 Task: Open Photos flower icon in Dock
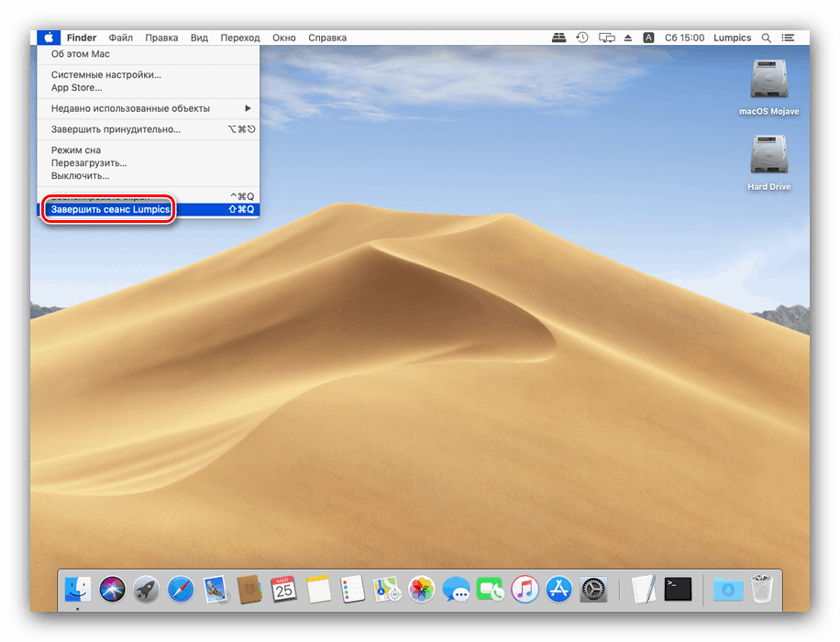(x=421, y=590)
